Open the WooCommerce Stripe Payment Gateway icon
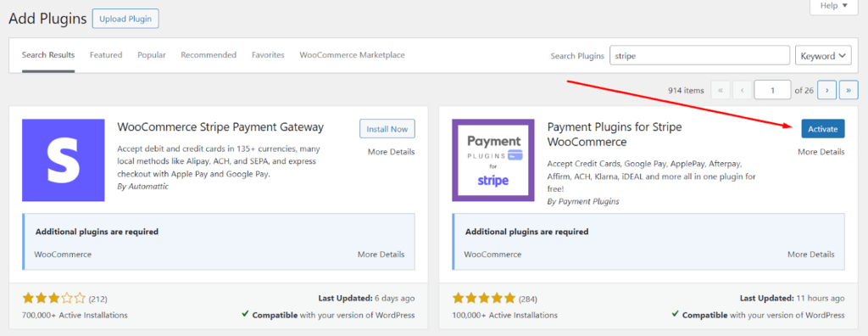The height and width of the screenshot is (336, 868). point(63,160)
